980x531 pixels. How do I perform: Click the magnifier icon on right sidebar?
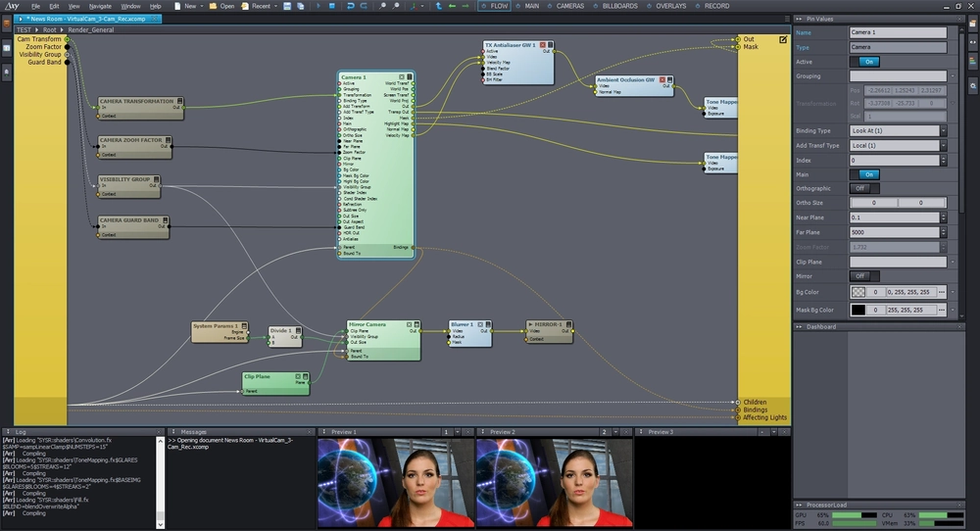(x=973, y=85)
